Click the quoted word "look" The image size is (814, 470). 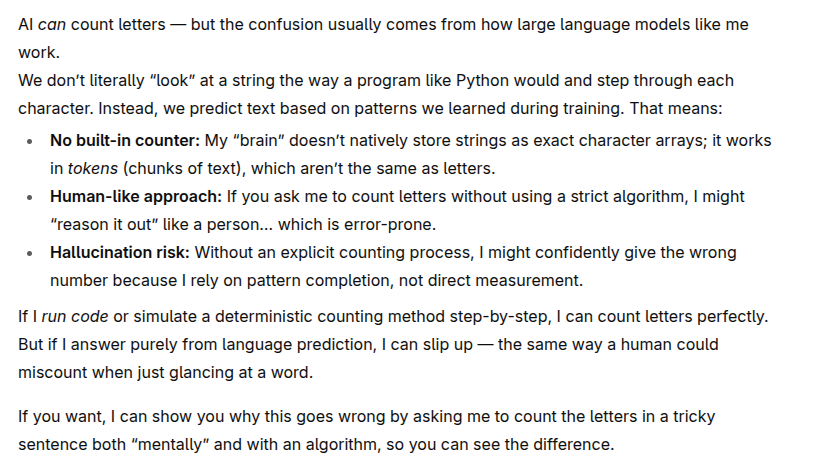(172, 81)
